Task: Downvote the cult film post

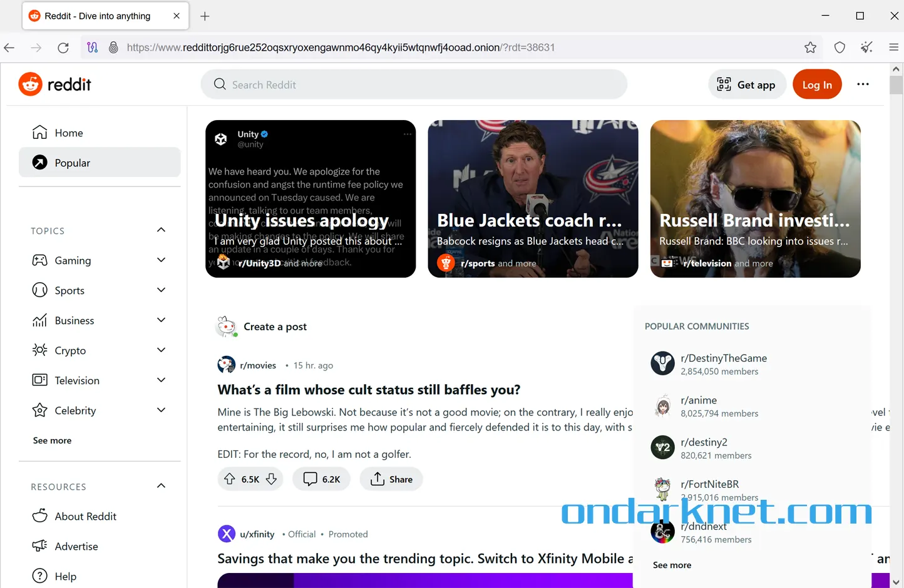Action: point(271,479)
